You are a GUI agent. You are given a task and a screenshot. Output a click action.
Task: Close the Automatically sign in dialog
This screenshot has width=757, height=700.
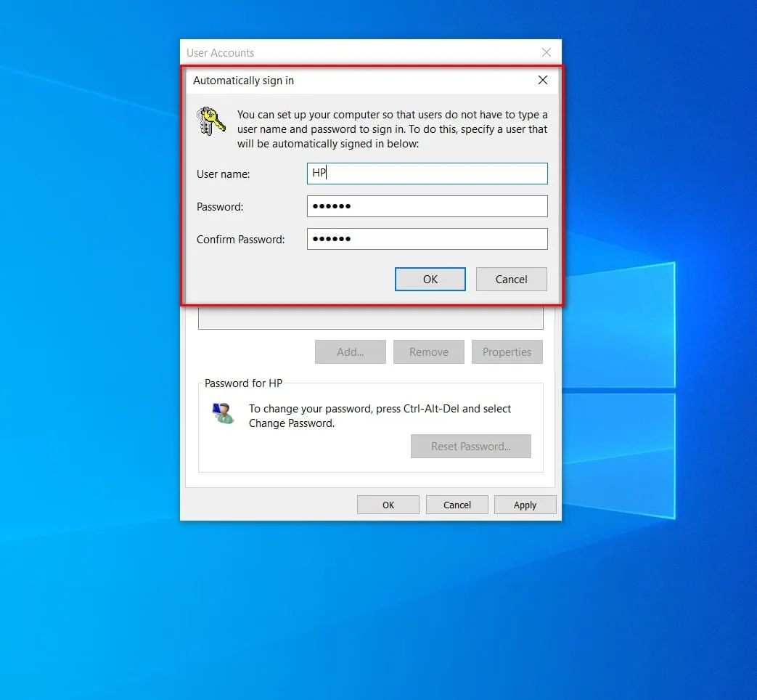pos(542,81)
